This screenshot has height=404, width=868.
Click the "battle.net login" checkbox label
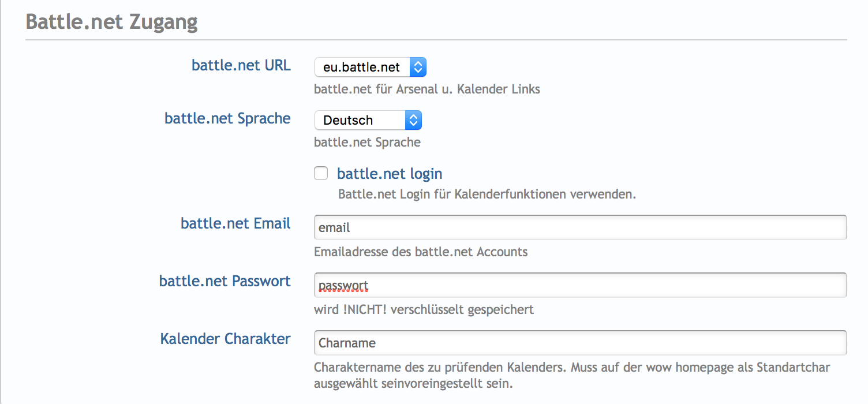(x=390, y=173)
